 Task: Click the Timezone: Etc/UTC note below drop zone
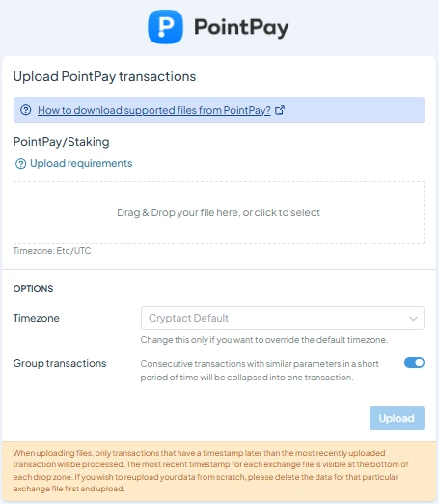pos(52,251)
